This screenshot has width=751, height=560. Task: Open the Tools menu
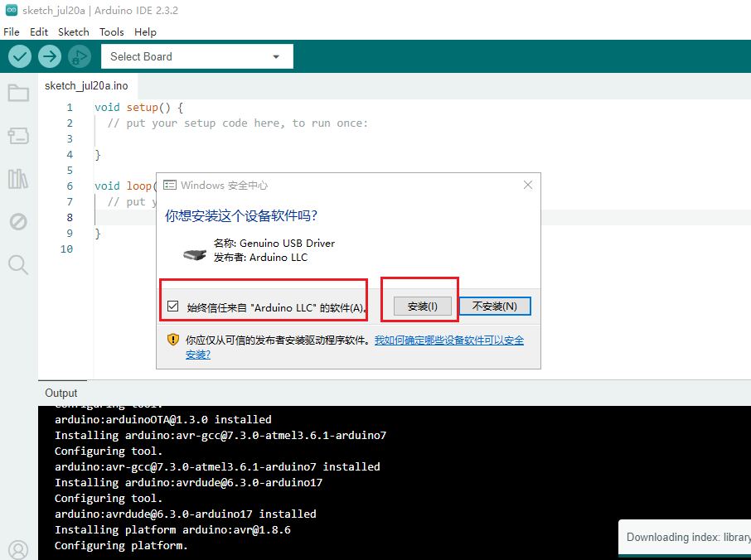click(x=112, y=32)
